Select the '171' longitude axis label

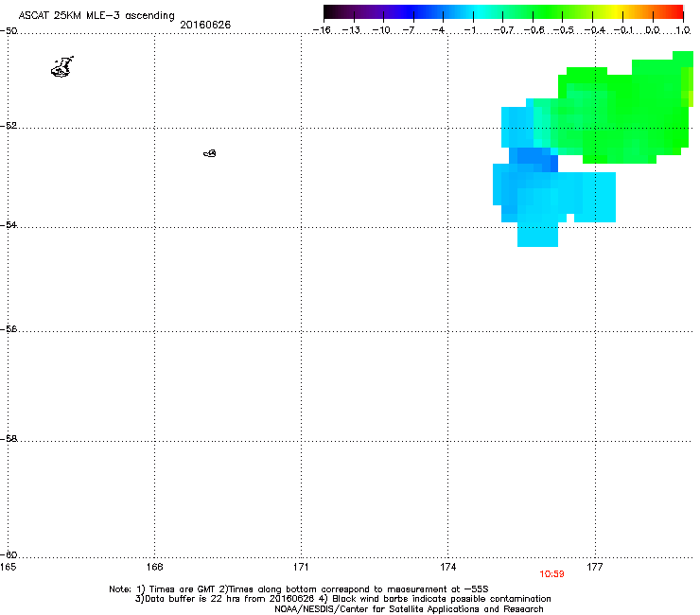pyautogui.click(x=301, y=567)
